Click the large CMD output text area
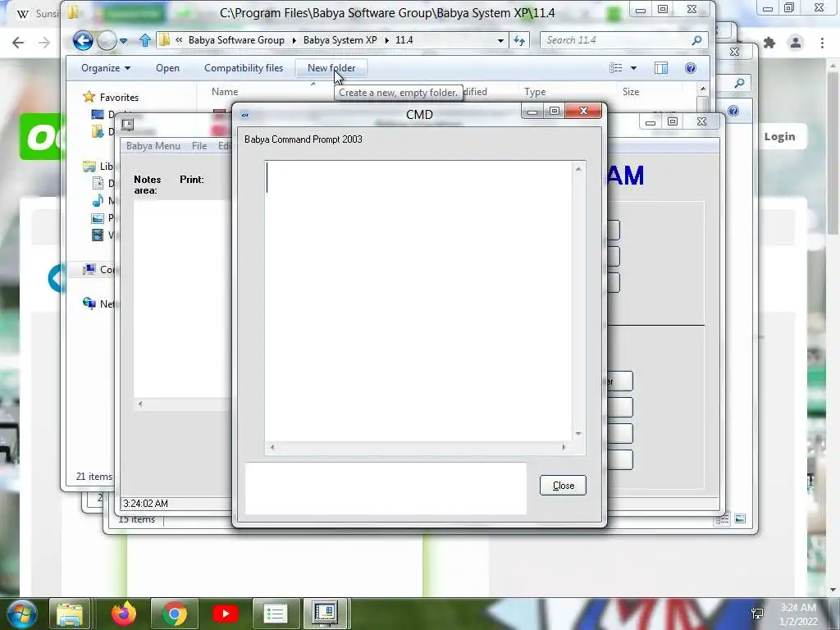The height and width of the screenshot is (630, 840). tap(418, 301)
